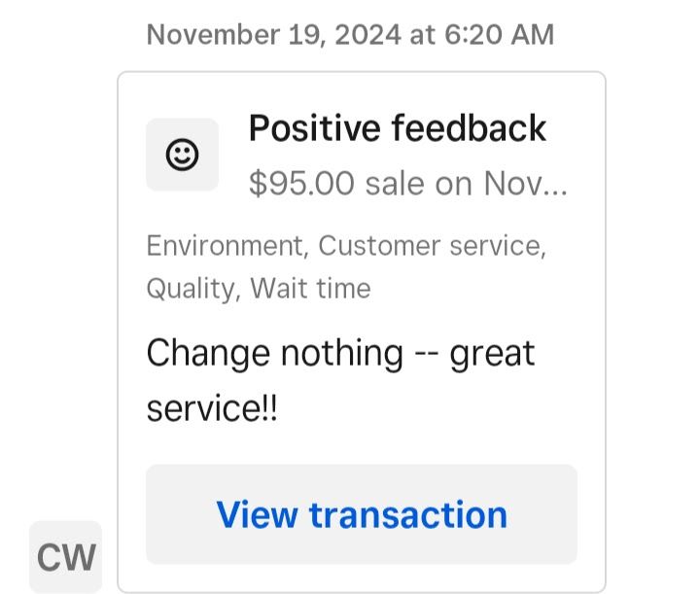Select the Wait time feedback tag

tap(311, 289)
